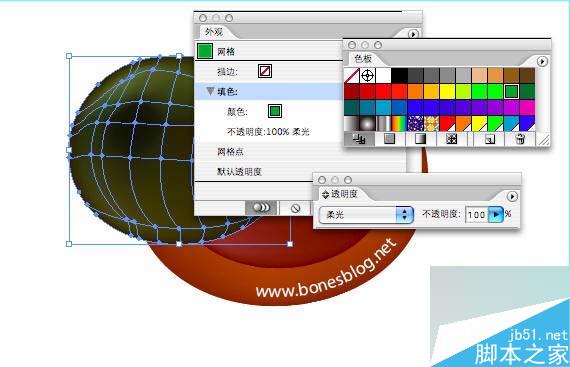Image resolution: width=570 pixels, height=367 pixels.
Task: Select the Black swatch
Action: pos(399,76)
